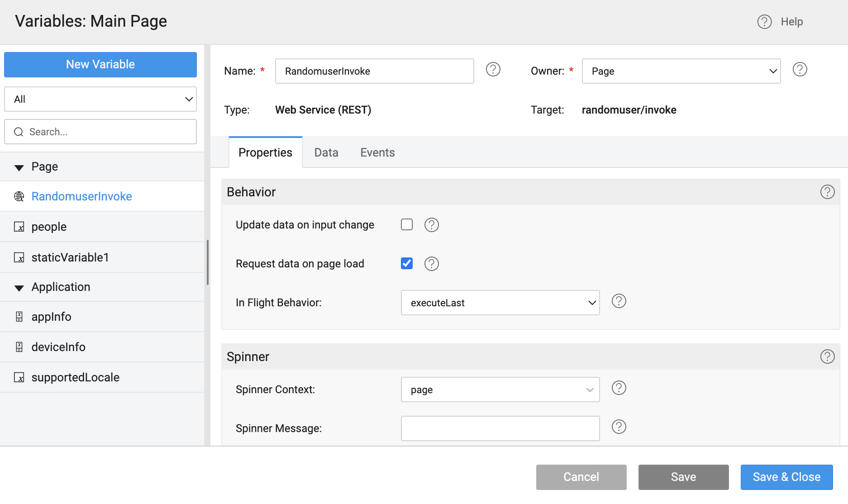Click the help icon next to Name field
The image size is (848, 504).
pos(493,70)
